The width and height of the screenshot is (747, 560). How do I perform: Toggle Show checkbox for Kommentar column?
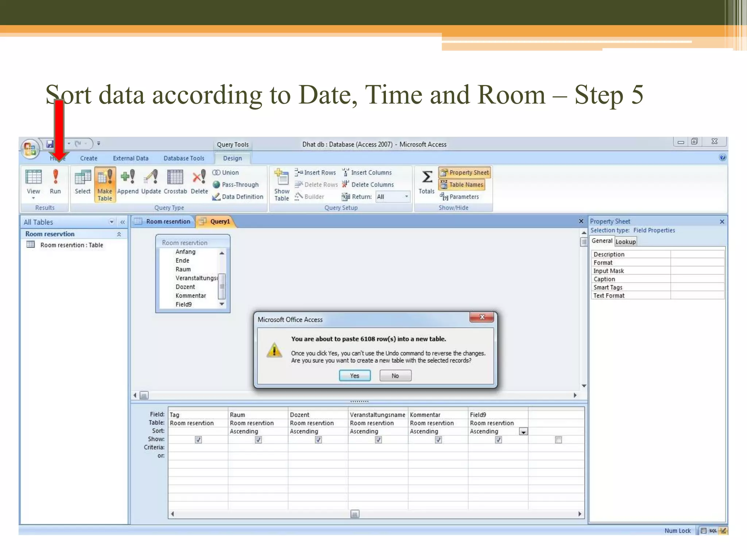click(438, 440)
